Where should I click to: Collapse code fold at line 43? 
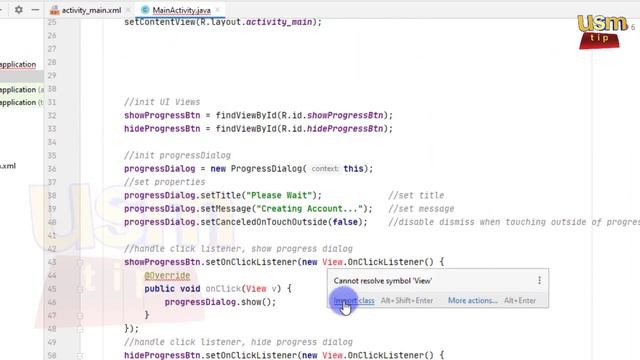coord(80,262)
